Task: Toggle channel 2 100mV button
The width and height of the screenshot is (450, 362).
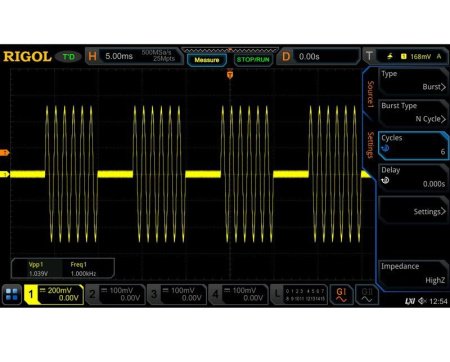Action: (x=115, y=295)
